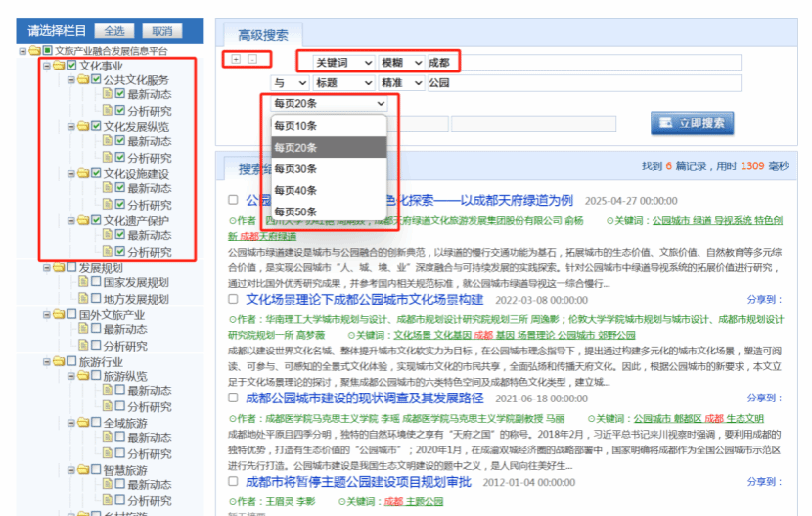The height and width of the screenshot is (516, 812).
Task: Click the folder icon beside 文化事业
Action: pos(59,66)
